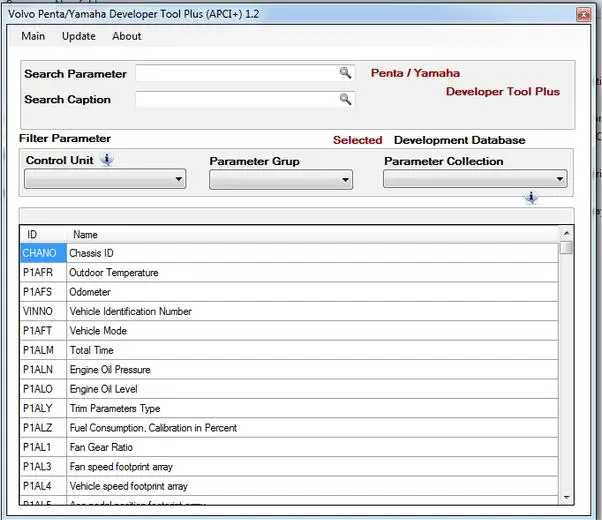Select Vehicle Identification Number row
Image resolution: width=602 pixels, height=520 pixels.
289,311
